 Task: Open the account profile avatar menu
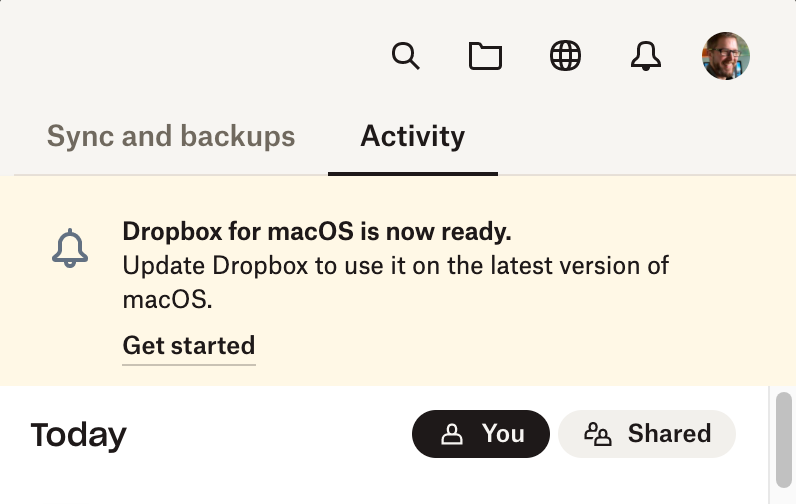tap(726, 56)
